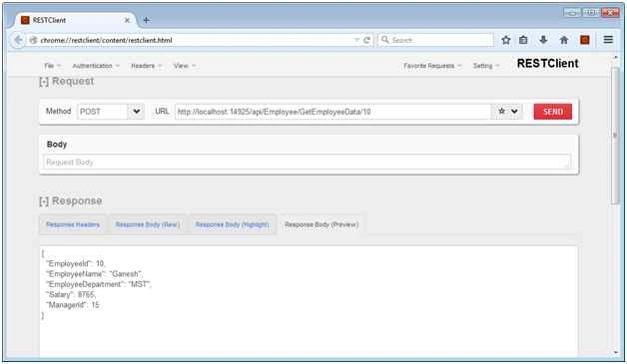Click the red SEND button

[553, 112]
